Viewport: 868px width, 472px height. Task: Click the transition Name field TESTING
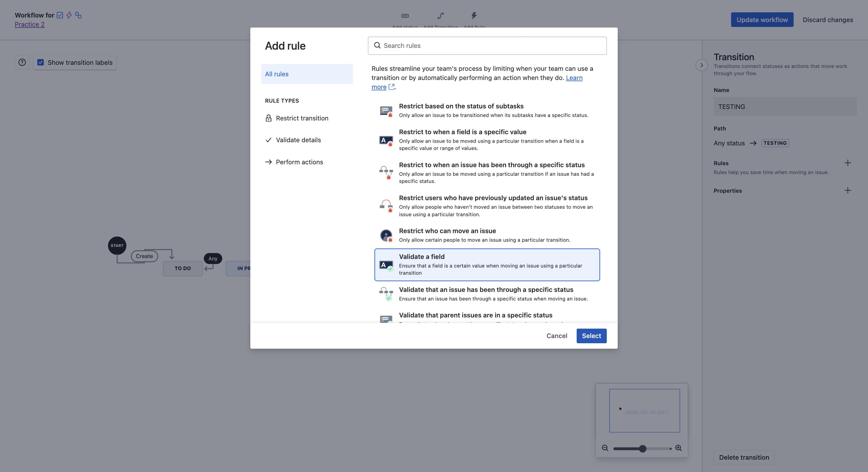(785, 106)
